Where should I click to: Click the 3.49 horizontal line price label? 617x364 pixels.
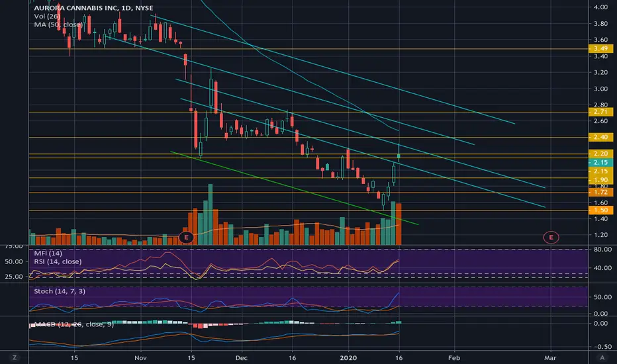(x=600, y=49)
